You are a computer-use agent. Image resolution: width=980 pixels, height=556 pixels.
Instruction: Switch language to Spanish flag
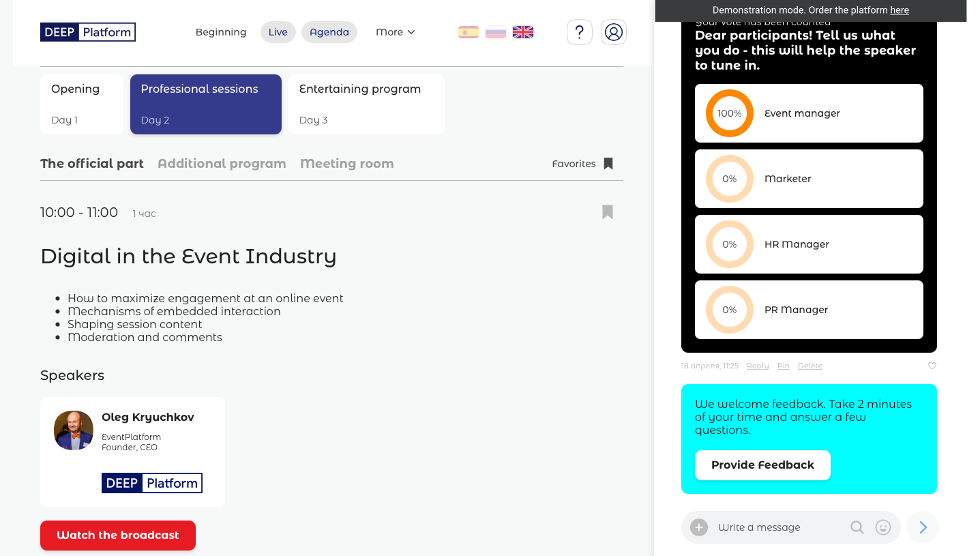(469, 32)
